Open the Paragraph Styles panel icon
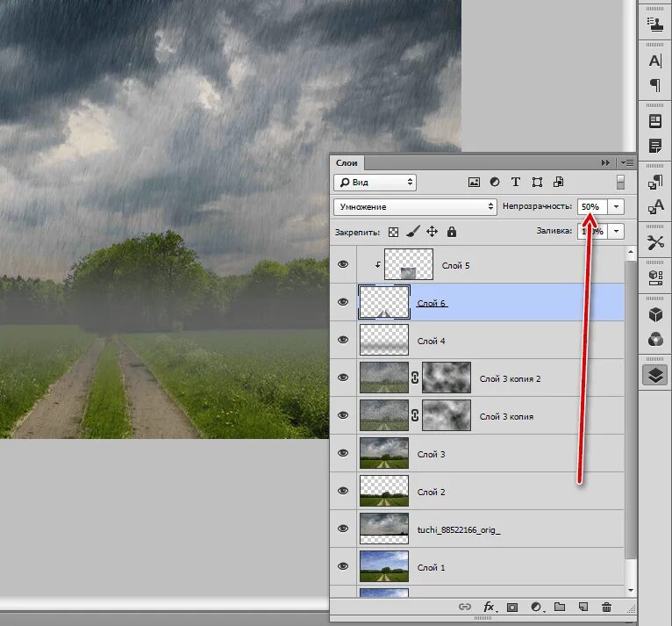The image size is (672, 626). pos(654,183)
